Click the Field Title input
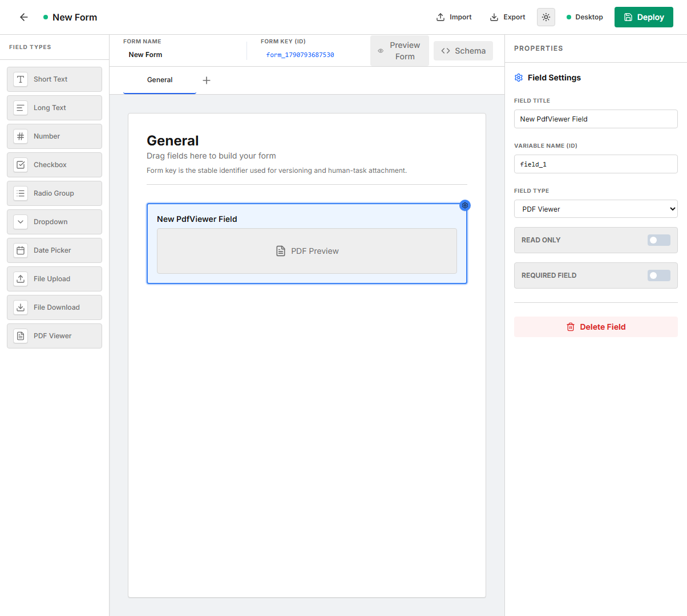The image size is (687, 616). 596,119
